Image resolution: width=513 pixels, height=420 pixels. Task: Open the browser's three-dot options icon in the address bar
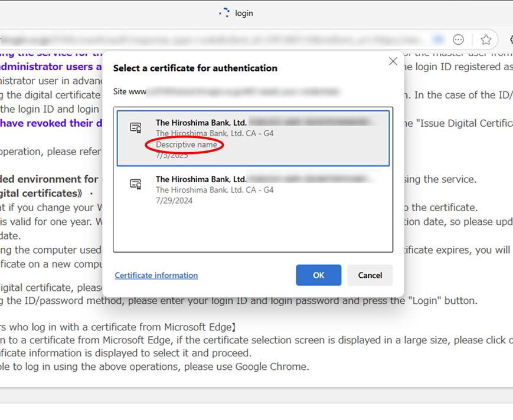(458, 40)
